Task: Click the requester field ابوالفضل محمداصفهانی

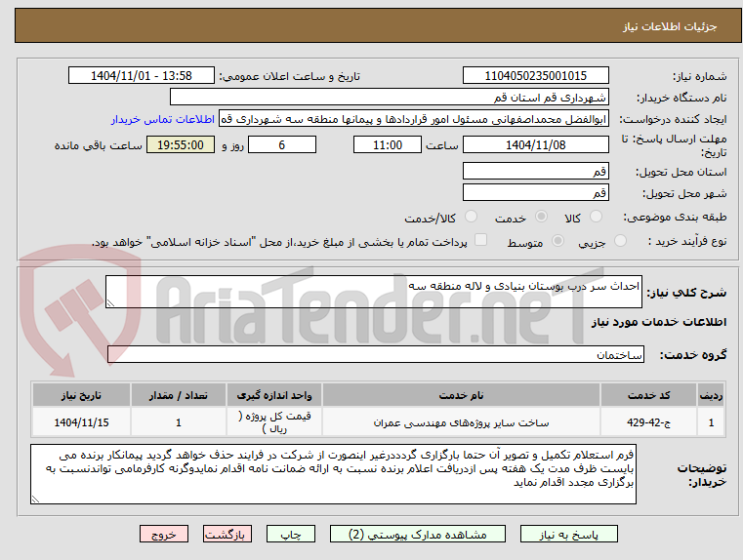Action: click(x=414, y=119)
